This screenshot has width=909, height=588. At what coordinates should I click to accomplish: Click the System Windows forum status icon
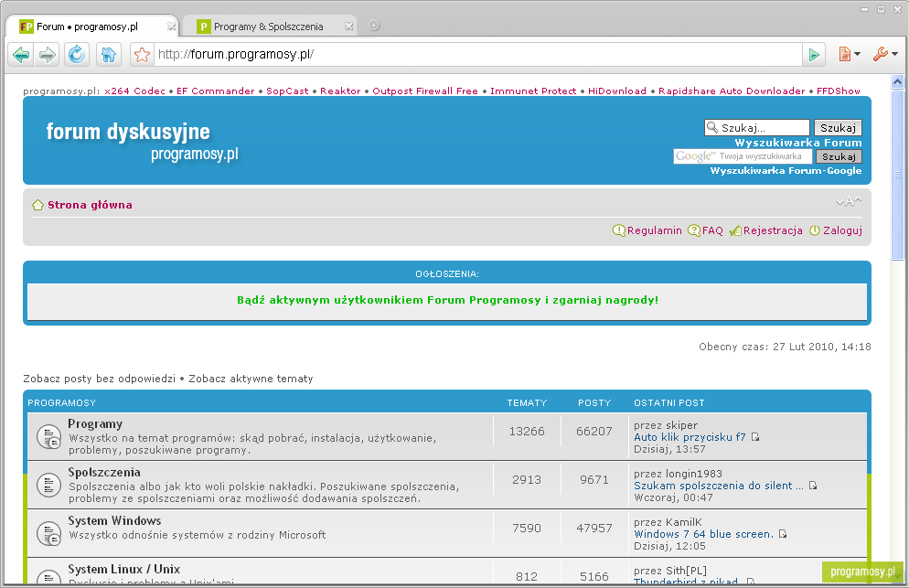click(48, 534)
